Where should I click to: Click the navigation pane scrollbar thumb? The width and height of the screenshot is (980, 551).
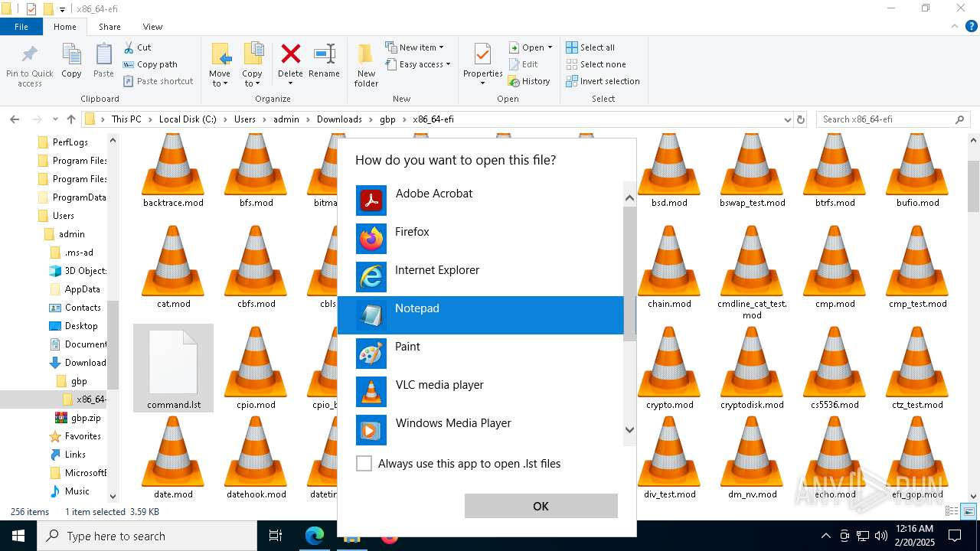coord(113,344)
